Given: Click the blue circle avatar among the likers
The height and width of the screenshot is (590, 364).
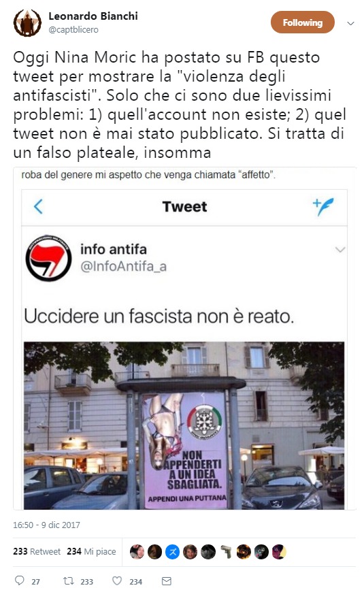Looking at the screenshot, I should point(173,552).
